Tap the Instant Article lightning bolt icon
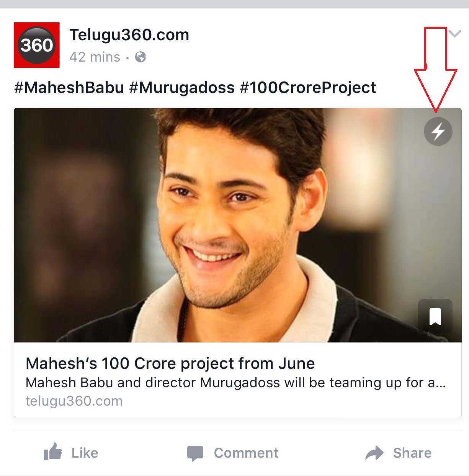 coord(438,131)
